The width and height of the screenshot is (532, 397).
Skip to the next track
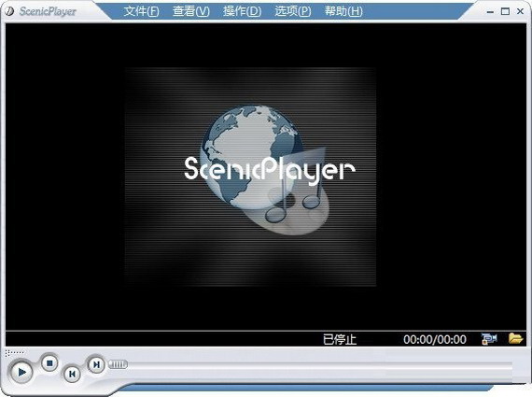click(x=96, y=364)
